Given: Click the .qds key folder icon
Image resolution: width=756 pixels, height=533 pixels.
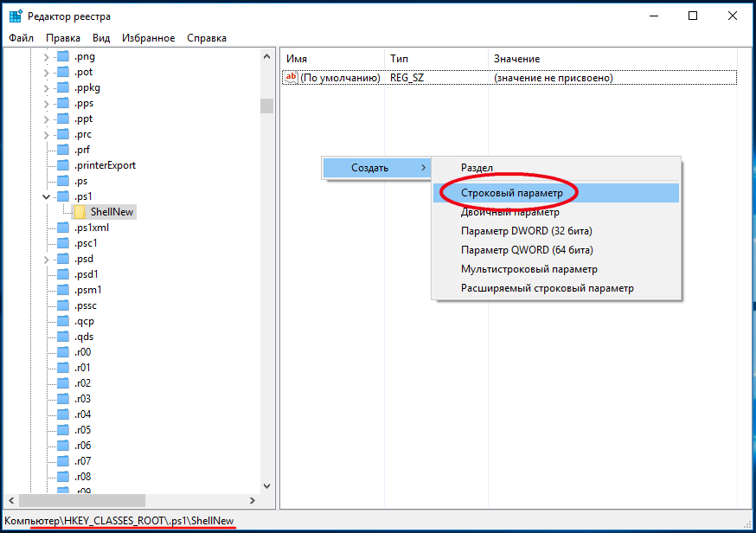Looking at the screenshot, I should click(x=62, y=337).
